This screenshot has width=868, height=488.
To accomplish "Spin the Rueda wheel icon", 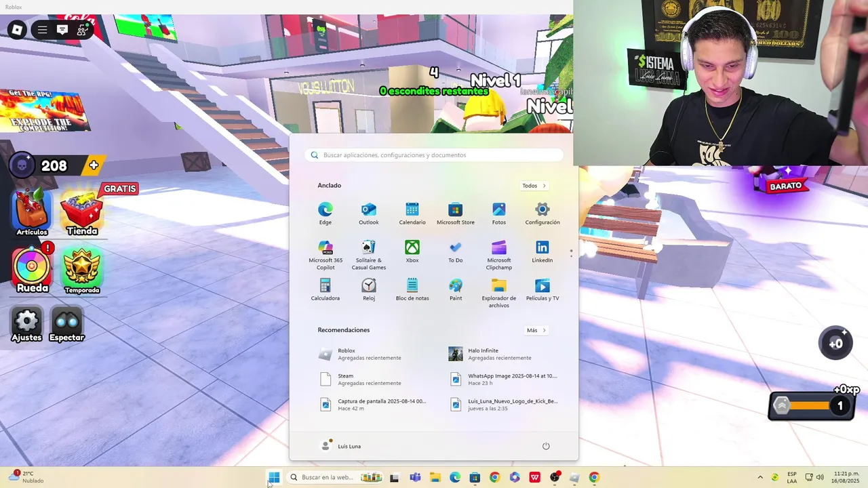I will click(32, 268).
